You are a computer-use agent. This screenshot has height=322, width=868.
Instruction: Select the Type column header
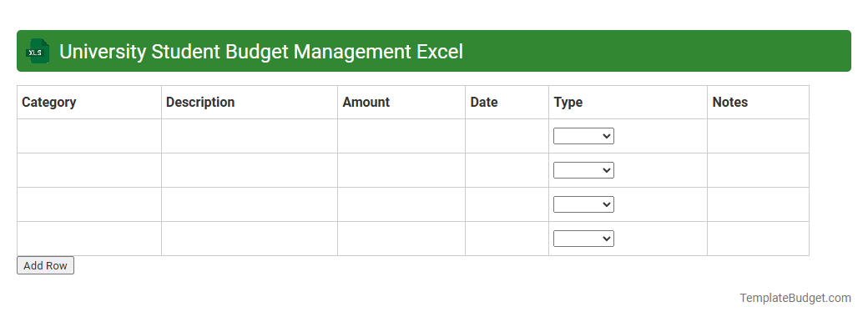(x=628, y=103)
